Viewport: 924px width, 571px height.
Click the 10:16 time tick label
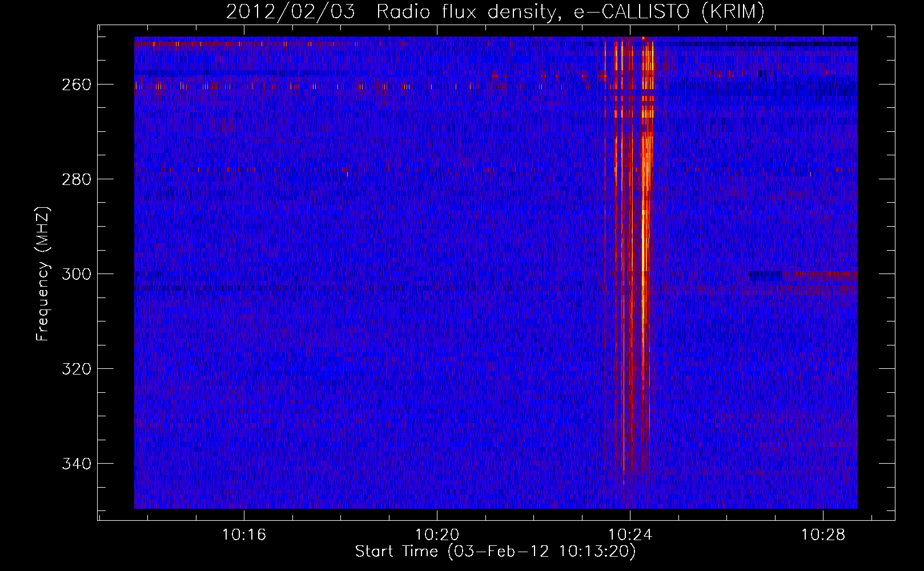coord(244,535)
